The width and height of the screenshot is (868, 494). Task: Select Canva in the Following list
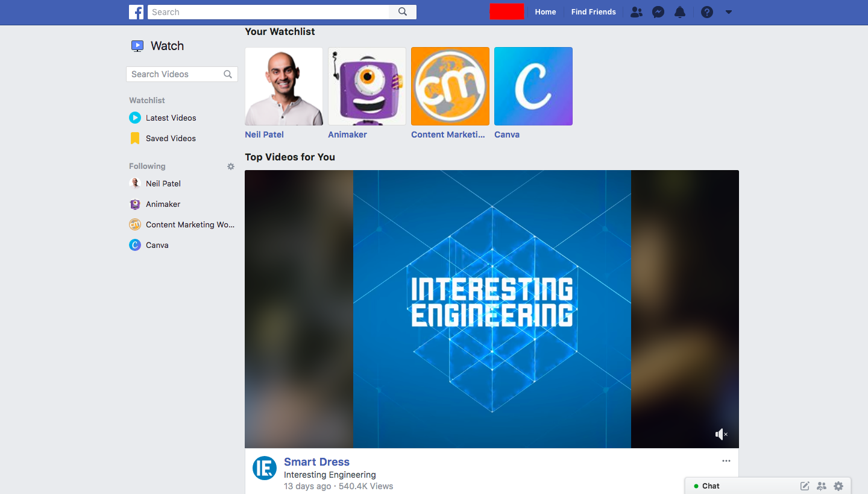point(157,245)
